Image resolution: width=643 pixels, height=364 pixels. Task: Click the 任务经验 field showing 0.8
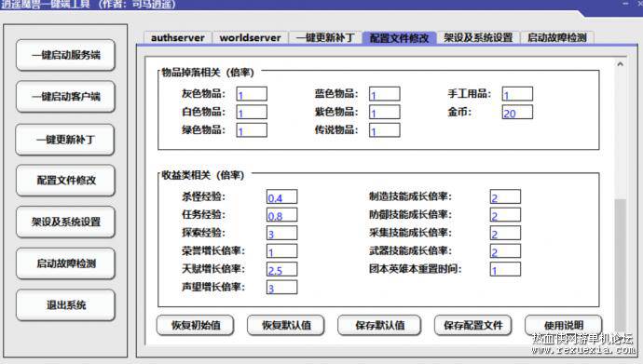(x=282, y=215)
